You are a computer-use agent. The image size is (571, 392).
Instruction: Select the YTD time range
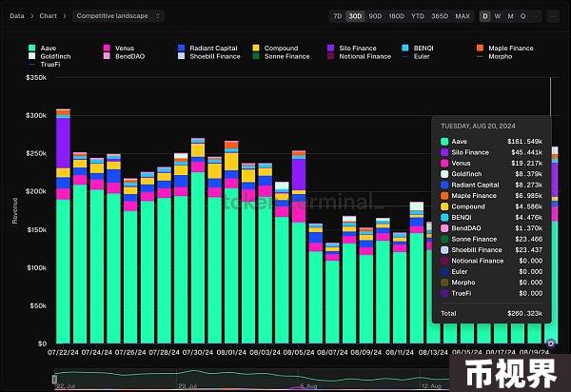[x=418, y=16]
